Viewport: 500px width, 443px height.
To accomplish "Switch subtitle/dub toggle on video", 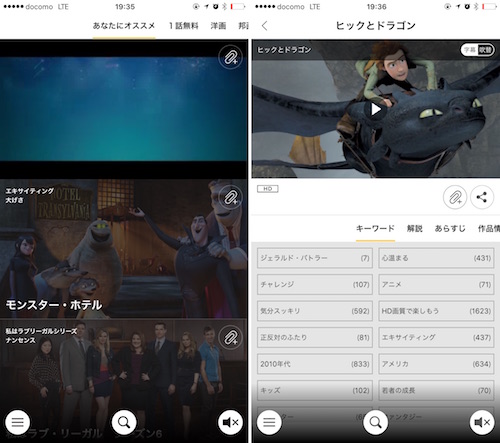I will 478,50.
